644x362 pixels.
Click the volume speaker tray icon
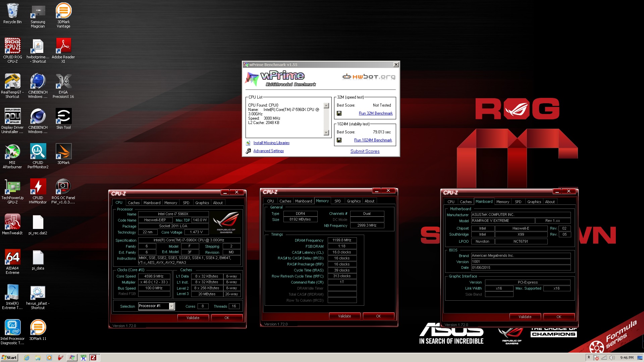[x=612, y=358]
